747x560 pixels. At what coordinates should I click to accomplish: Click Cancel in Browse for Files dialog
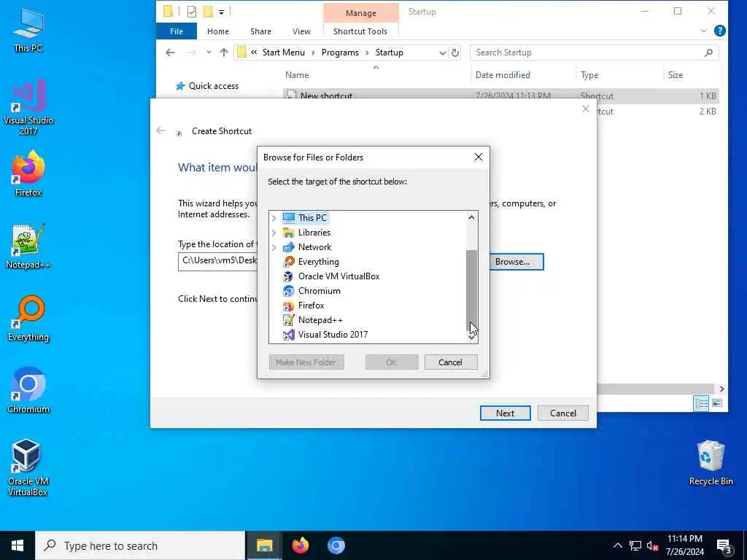pos(451,362)
